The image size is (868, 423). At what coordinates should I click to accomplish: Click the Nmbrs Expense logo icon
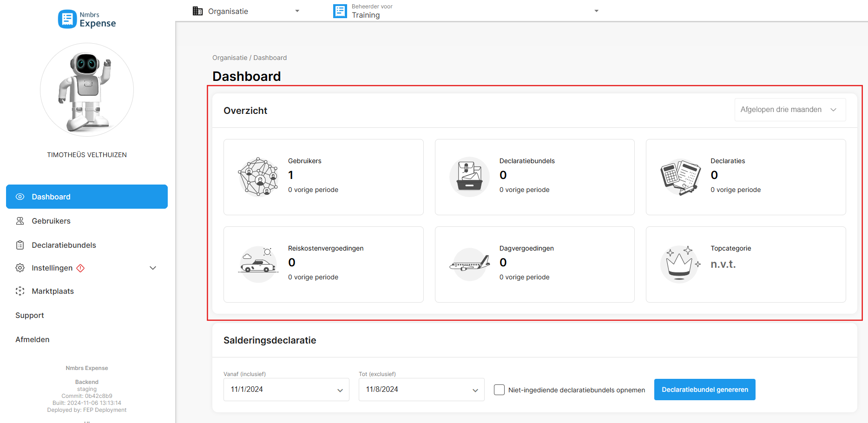(67, 19)
